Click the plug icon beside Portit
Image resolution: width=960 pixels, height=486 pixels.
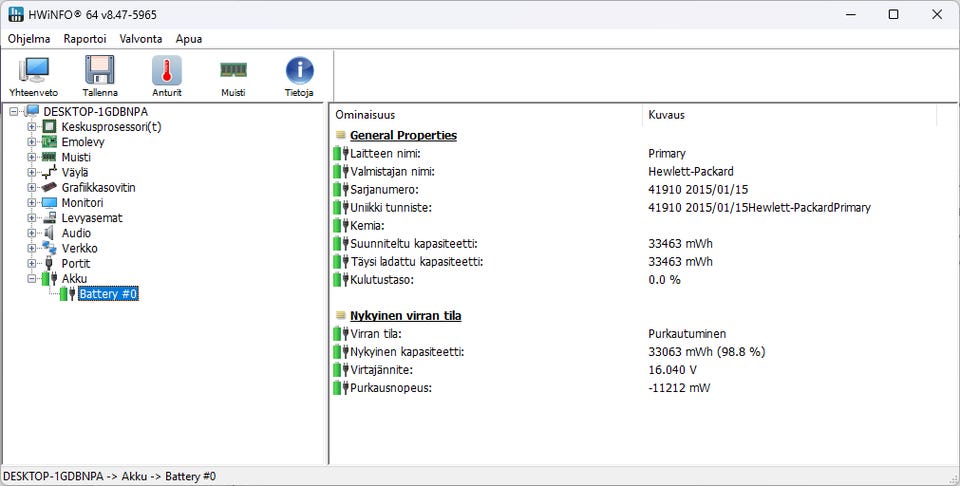(x=49, y=263)
